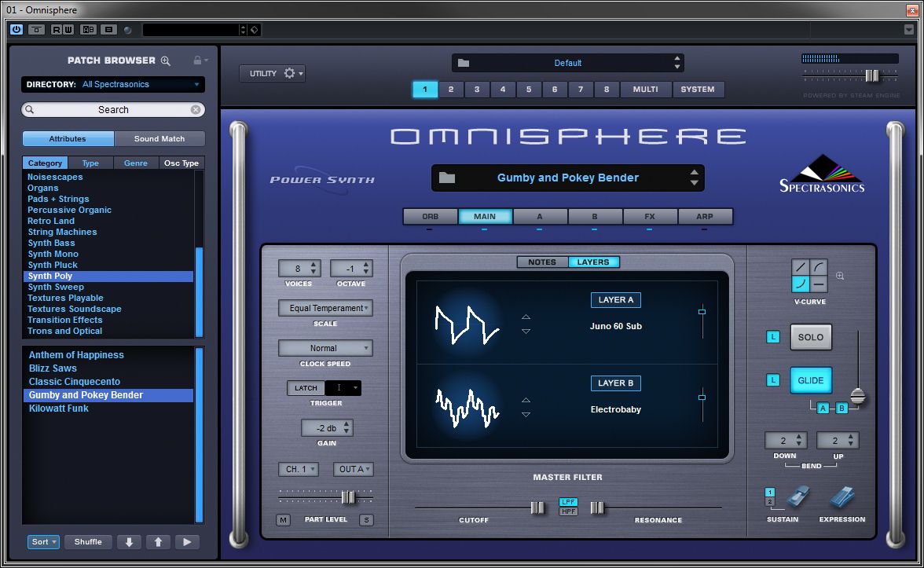The width and height of the screenshot is (924, 568).
Task: Clear the Search field with X icon
Action: (x=196, y=110)
